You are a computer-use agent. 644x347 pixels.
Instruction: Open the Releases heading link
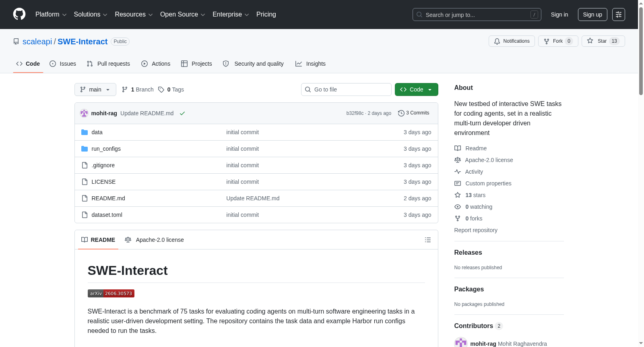468,252
